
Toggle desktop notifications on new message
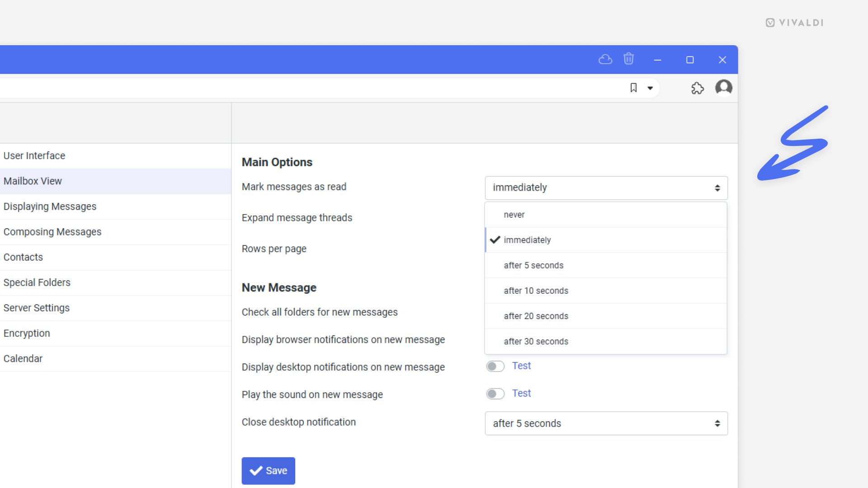pos(495,366)
